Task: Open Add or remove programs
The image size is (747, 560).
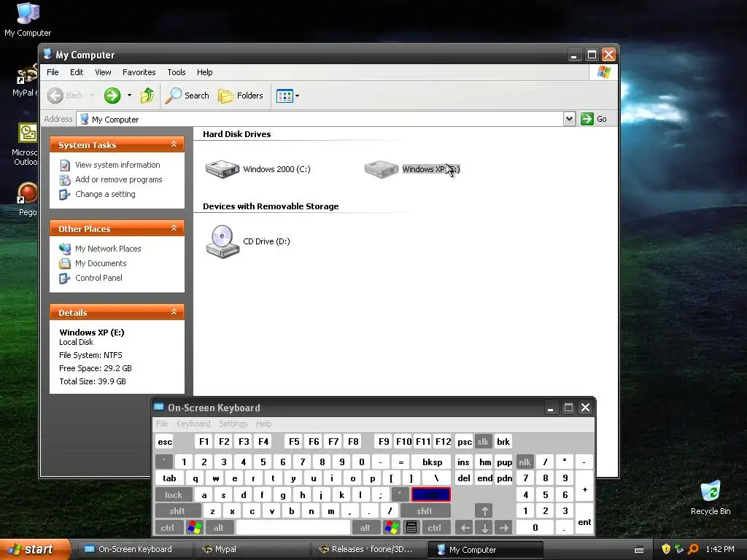Action: pos(119,179)
